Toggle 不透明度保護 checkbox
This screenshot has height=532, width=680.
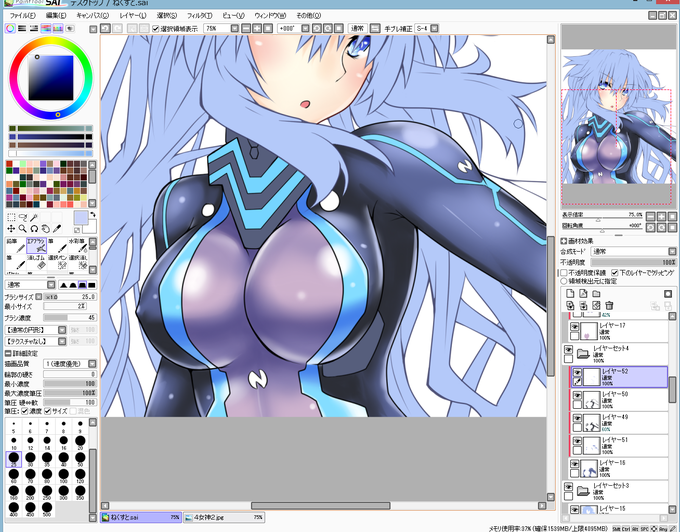pos(564,273)
